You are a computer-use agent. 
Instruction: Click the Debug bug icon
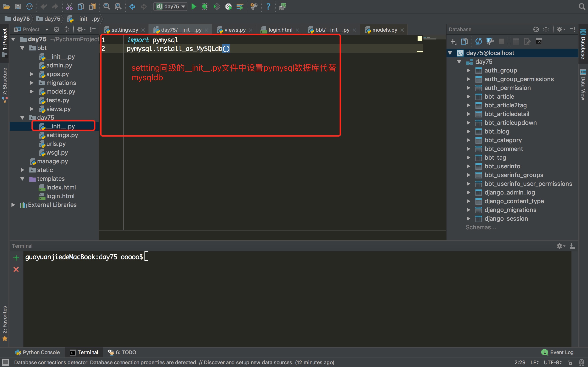point(205,7)
